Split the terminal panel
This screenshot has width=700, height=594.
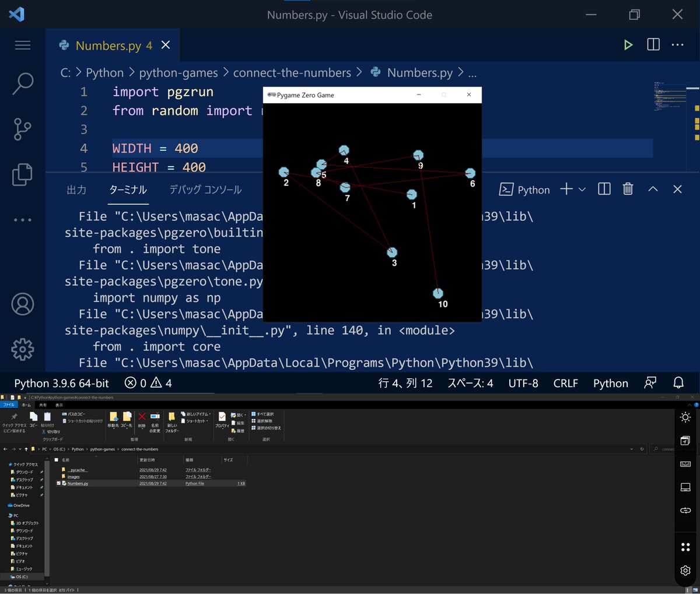click(x=604, y=189)
